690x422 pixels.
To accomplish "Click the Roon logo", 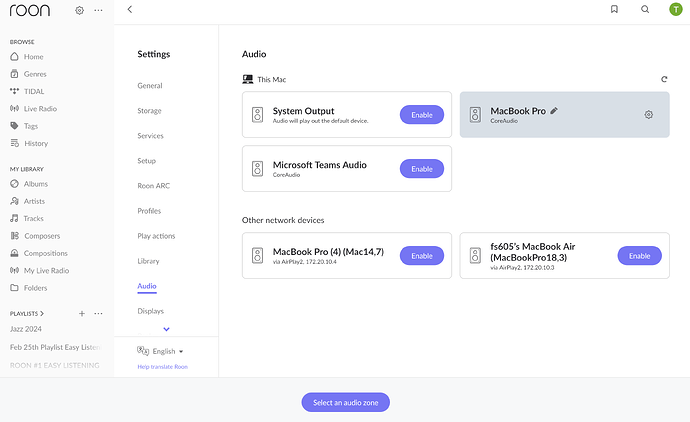I will point(30,10).
